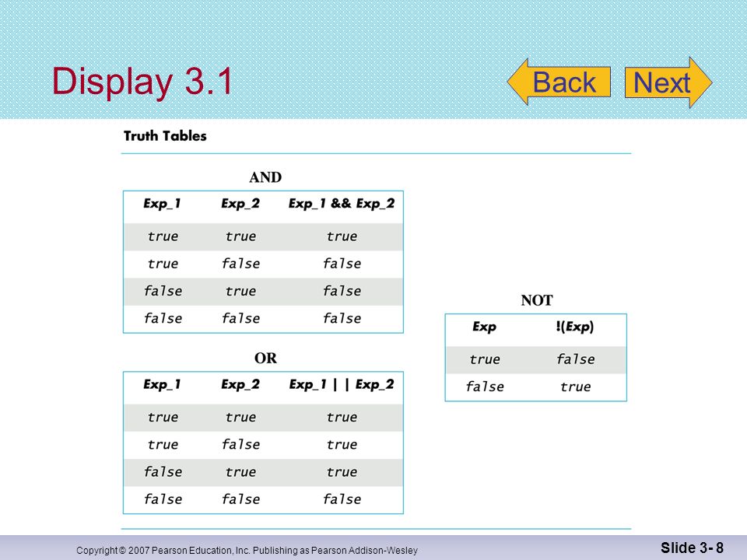Click the OR result for true, true row
Image resolution: width=747 pixels, height=560 pixels.
[x=342, y=417]
